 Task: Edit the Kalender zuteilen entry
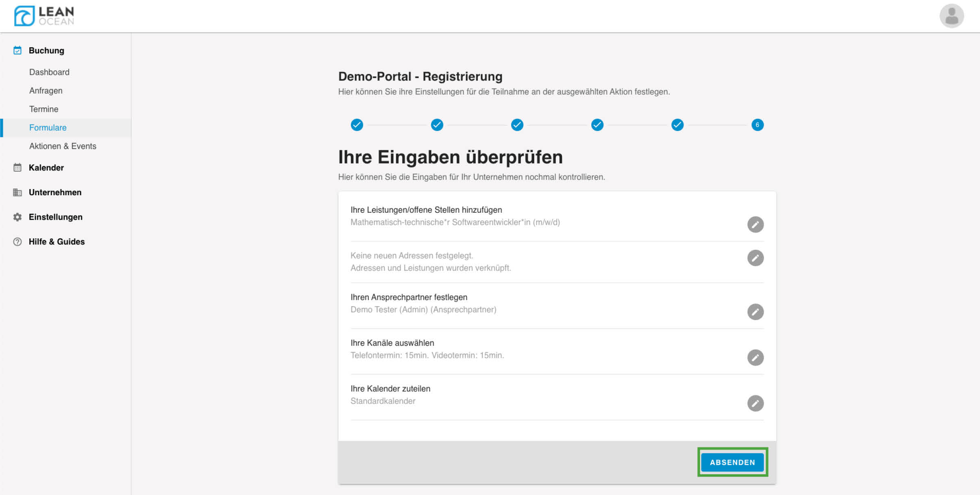(755, 403)
